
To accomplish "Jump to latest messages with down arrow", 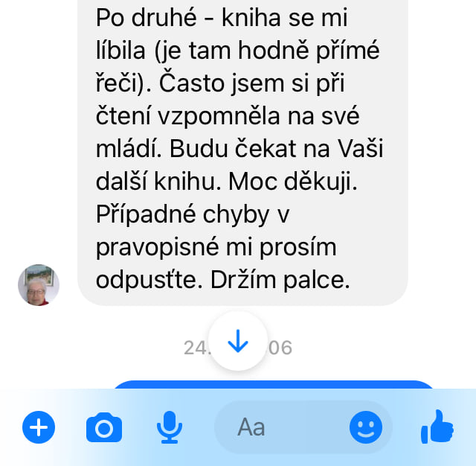I will (x=238, y=341).
